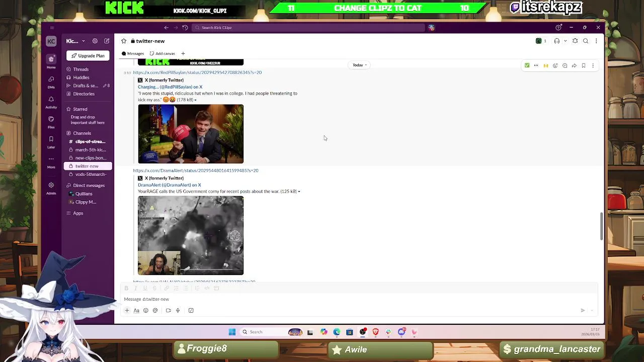Image resolution: width=644 pixels, height=362 pixels.
Task: Insert a mention with @ icon
Action: (155, 311)
